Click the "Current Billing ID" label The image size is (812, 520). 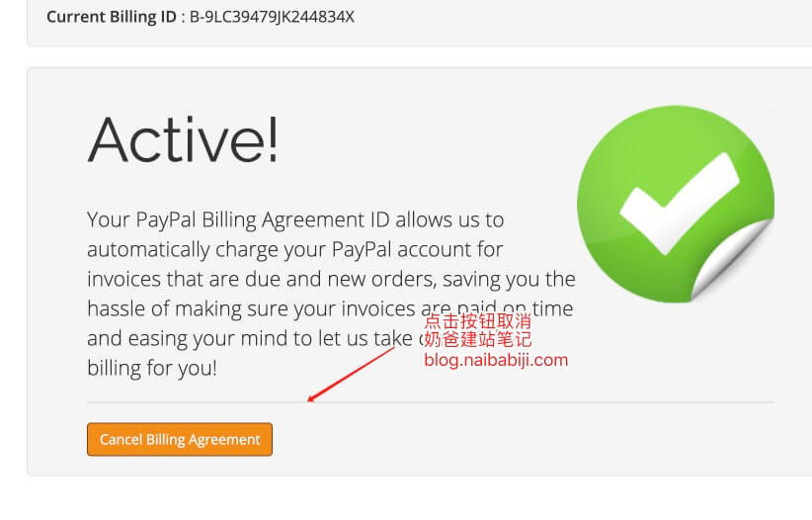tap(112, 17)
